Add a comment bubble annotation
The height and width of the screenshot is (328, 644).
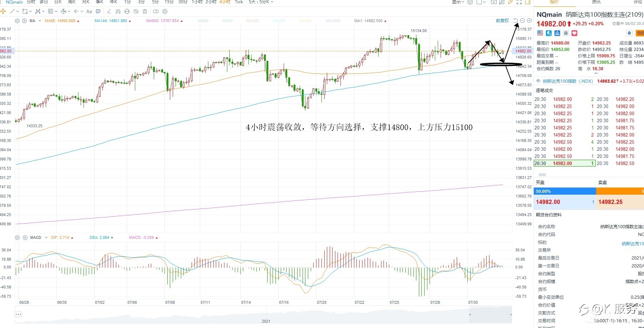[98, 11]
